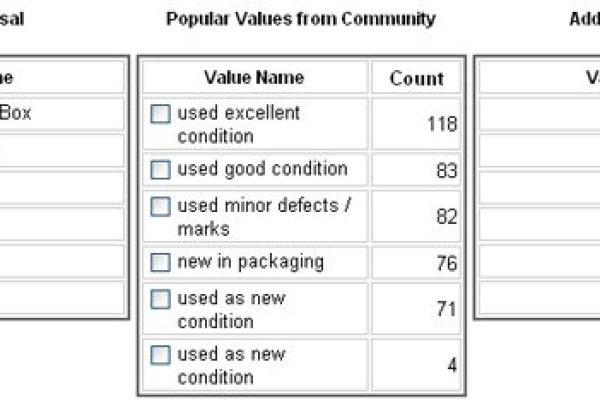Click the "used good condition" label text

262,169
